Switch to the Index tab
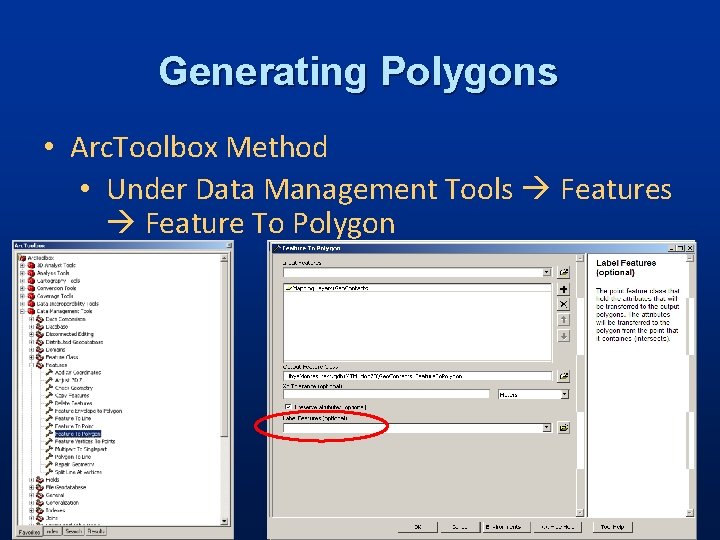 pos(52,531)
